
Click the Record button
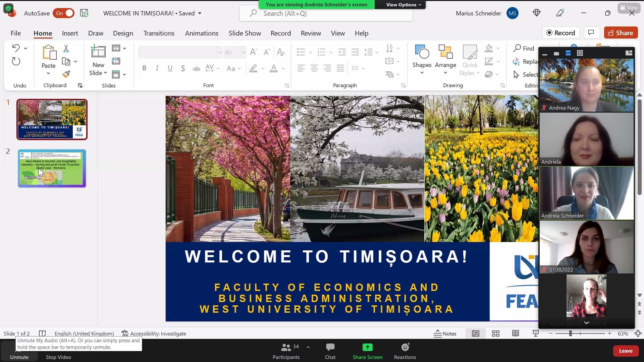point(561,33)
